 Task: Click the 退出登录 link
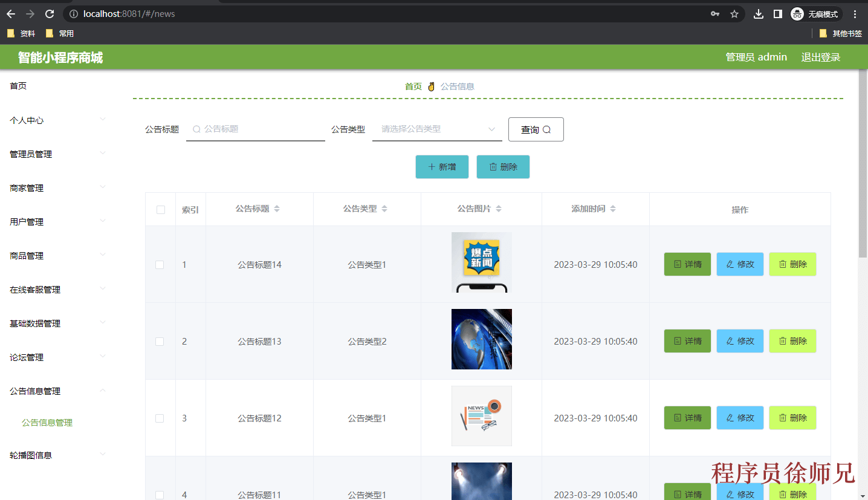pyautogui.click(x=820, y=57)
